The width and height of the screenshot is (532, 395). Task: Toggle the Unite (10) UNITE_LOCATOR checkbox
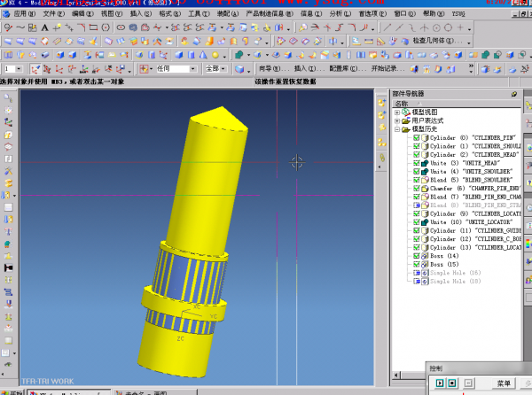click(x=417, y=222)
